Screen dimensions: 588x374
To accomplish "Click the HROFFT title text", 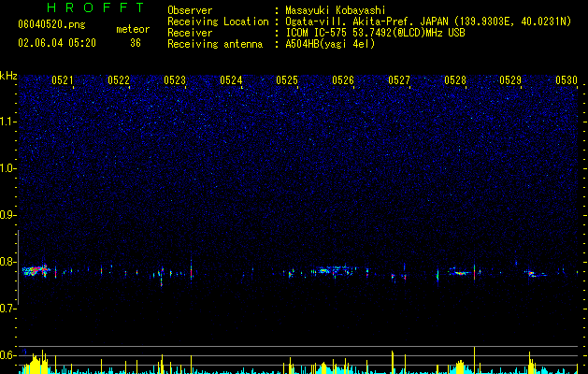I will click(x=95, y=7).
